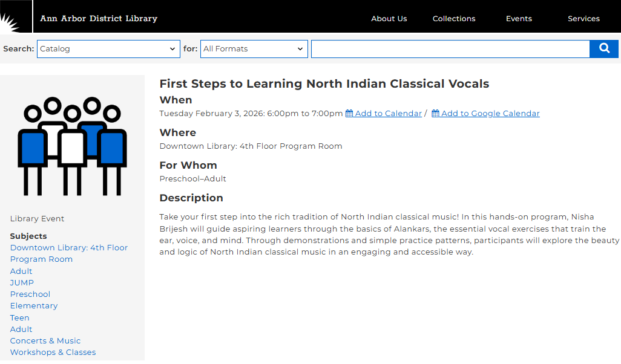Open the Catalog search scope dropdown
The width and height of the screenshot is (621, 364).
[108, 49]
